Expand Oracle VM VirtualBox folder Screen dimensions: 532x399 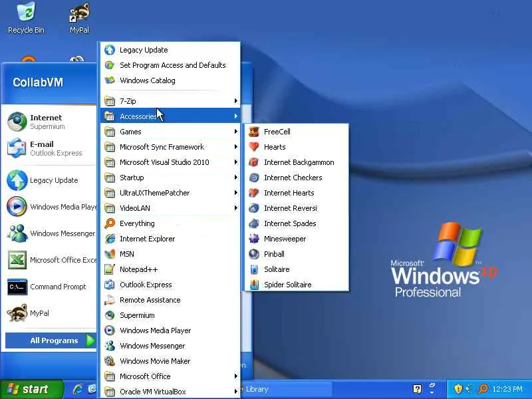pos(170,391)
